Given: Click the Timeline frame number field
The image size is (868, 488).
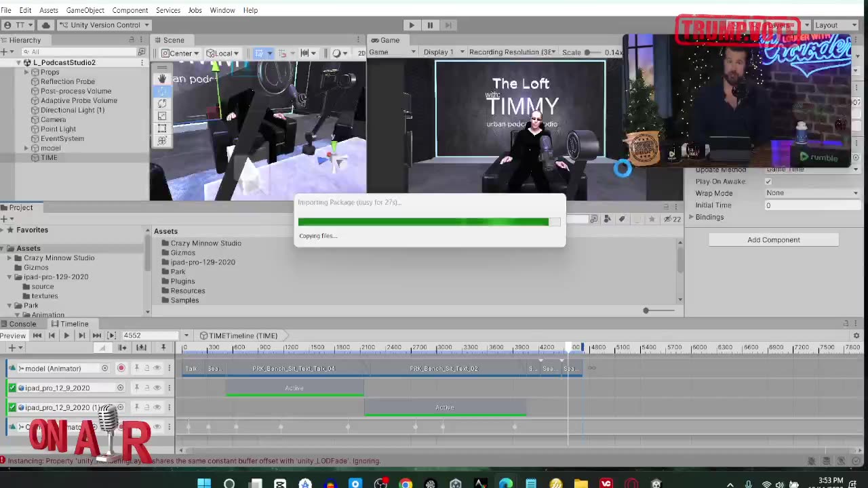Looking at the screenshot, I should click(x=152, y=335).
